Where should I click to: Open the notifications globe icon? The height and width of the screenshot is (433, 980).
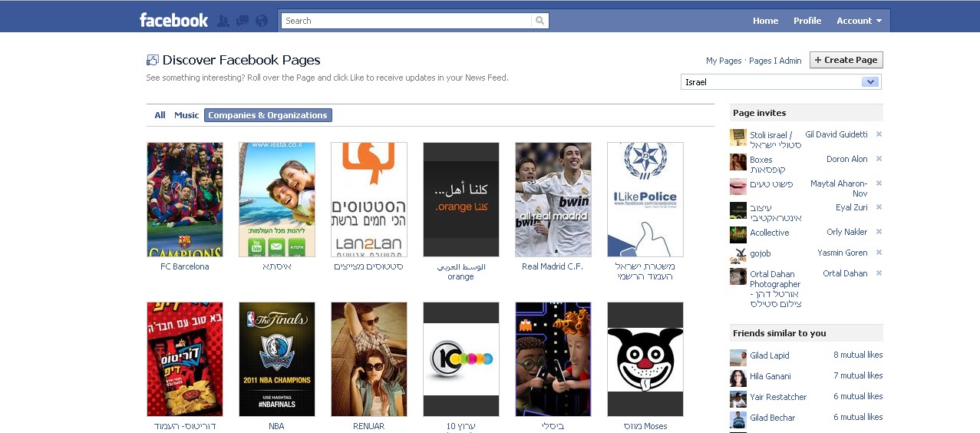(262, 21)
